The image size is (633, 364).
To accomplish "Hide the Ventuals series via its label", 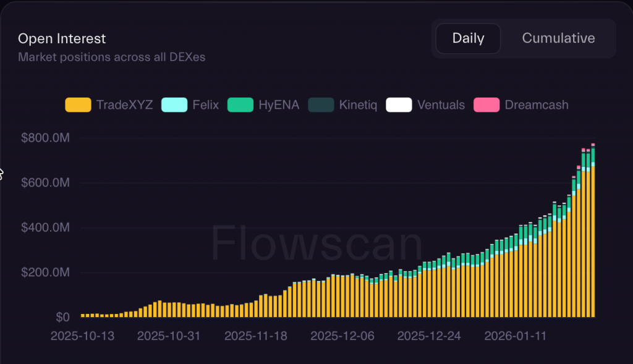I will click(441, 105).
